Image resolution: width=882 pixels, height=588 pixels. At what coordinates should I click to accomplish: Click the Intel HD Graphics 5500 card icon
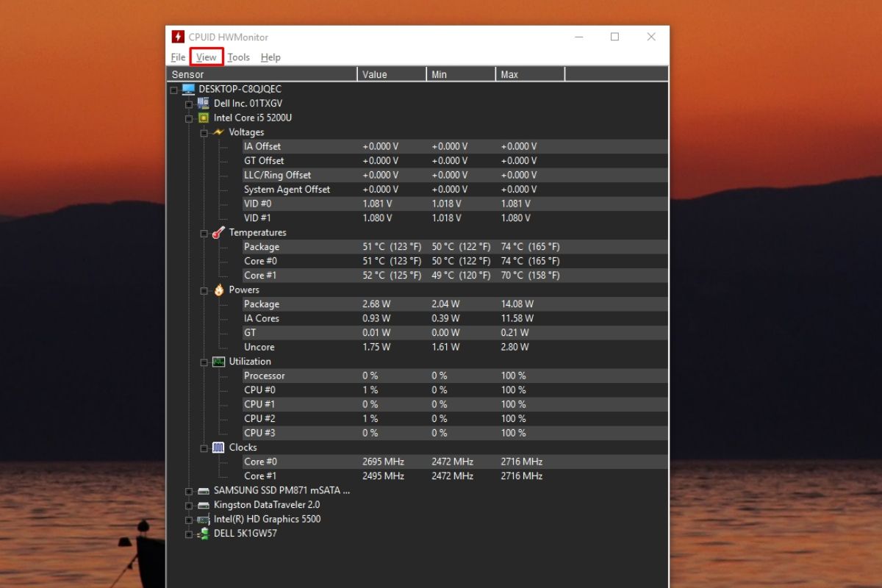tap(204, 519)
